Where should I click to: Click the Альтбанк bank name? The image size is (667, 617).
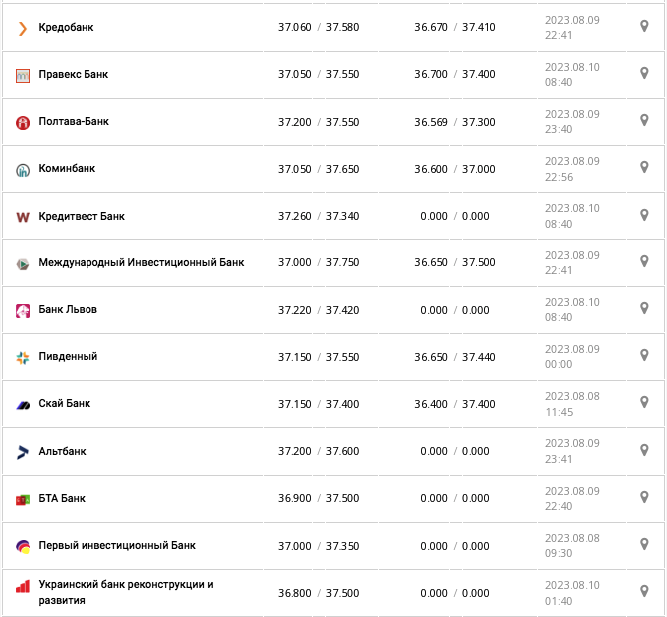[62, 451]
